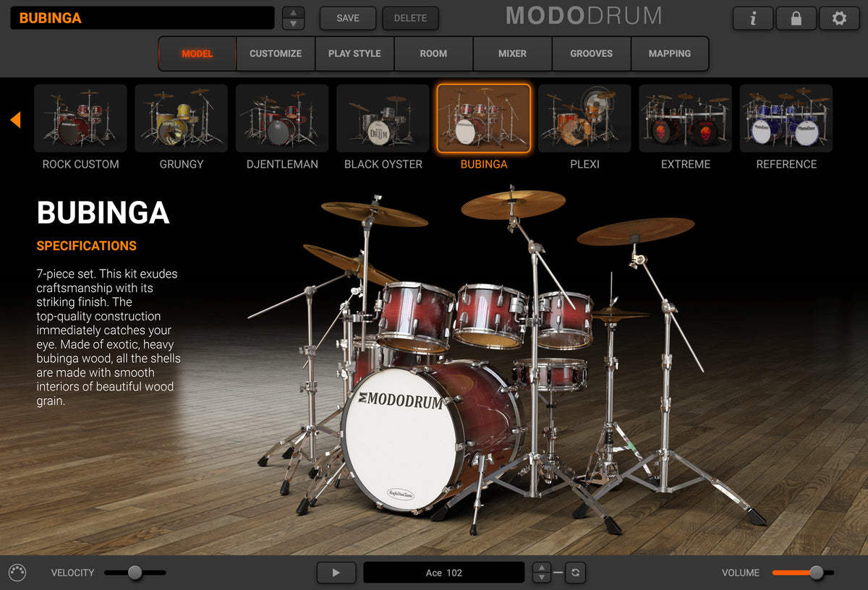Step through grooves with arrows

[x=541, y=573]
